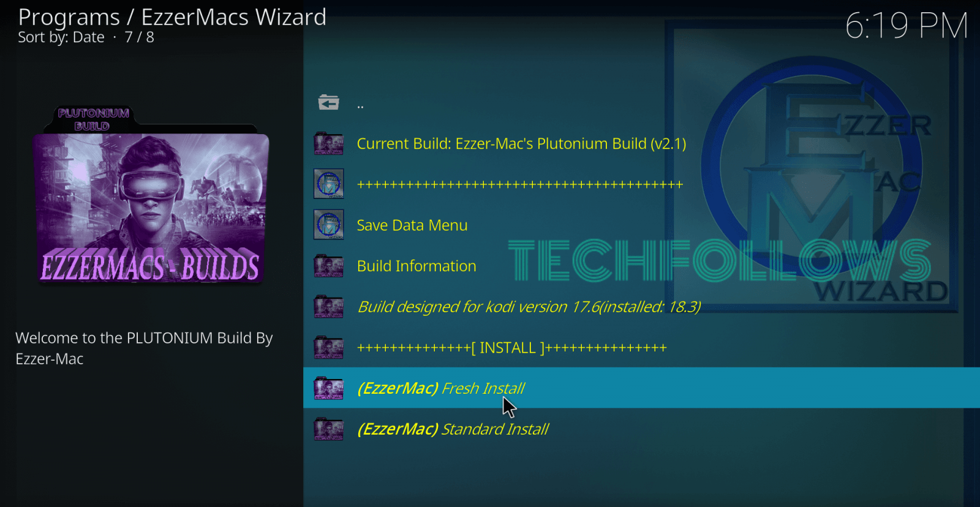Click the icon beside Fresh Install entry

[329, 388]
